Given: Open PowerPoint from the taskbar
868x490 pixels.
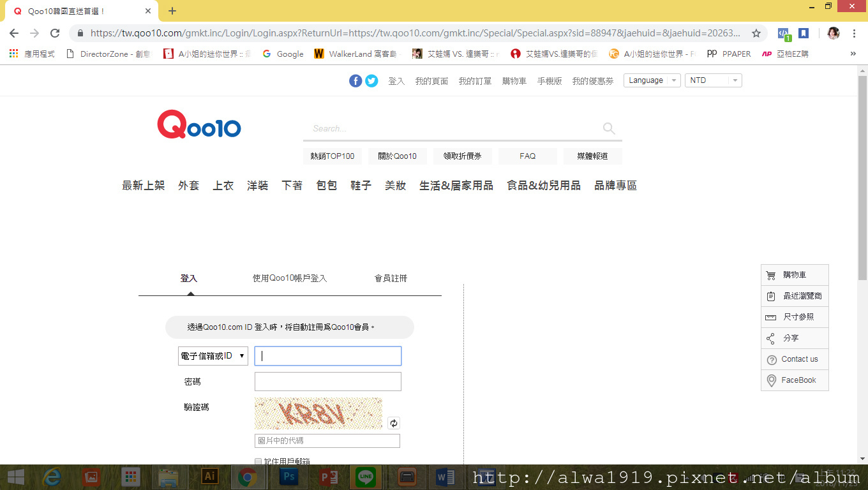Looking at the screenshot, I should click(x=327, y=477).
